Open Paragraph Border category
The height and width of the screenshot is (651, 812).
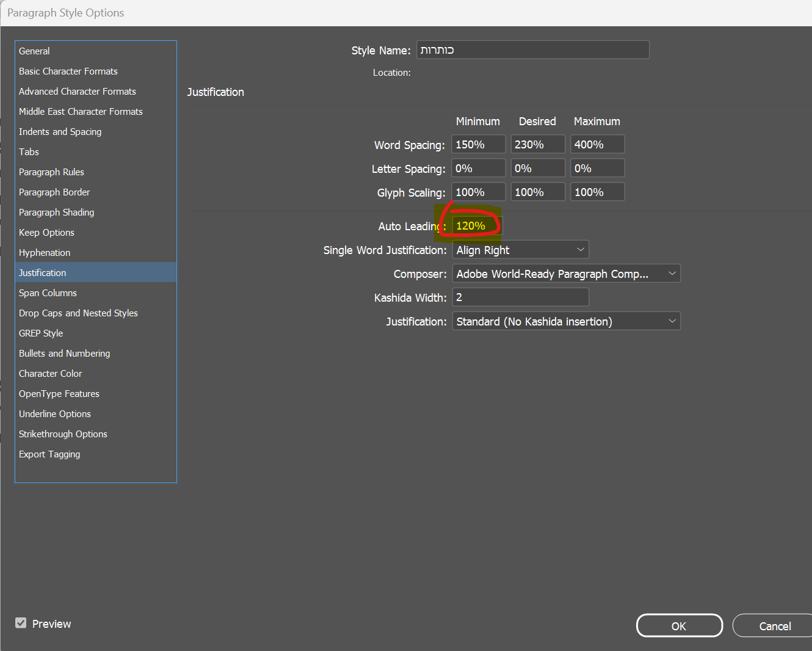(x=96, y=192)
